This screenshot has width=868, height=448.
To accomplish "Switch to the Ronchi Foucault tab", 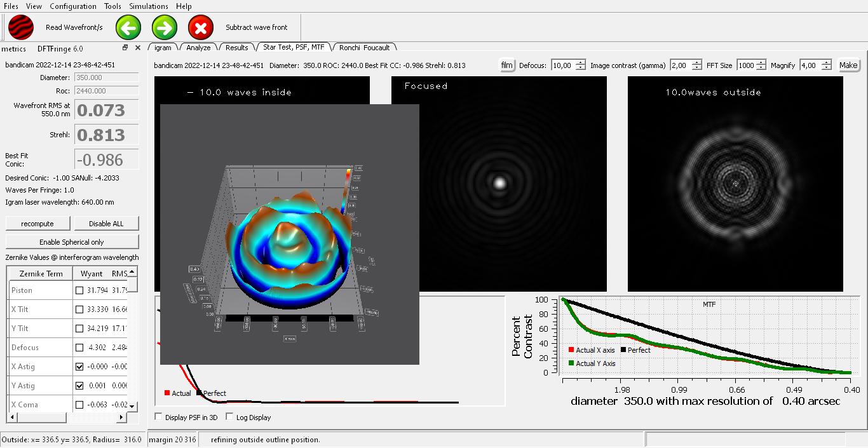I will point(364,48).
